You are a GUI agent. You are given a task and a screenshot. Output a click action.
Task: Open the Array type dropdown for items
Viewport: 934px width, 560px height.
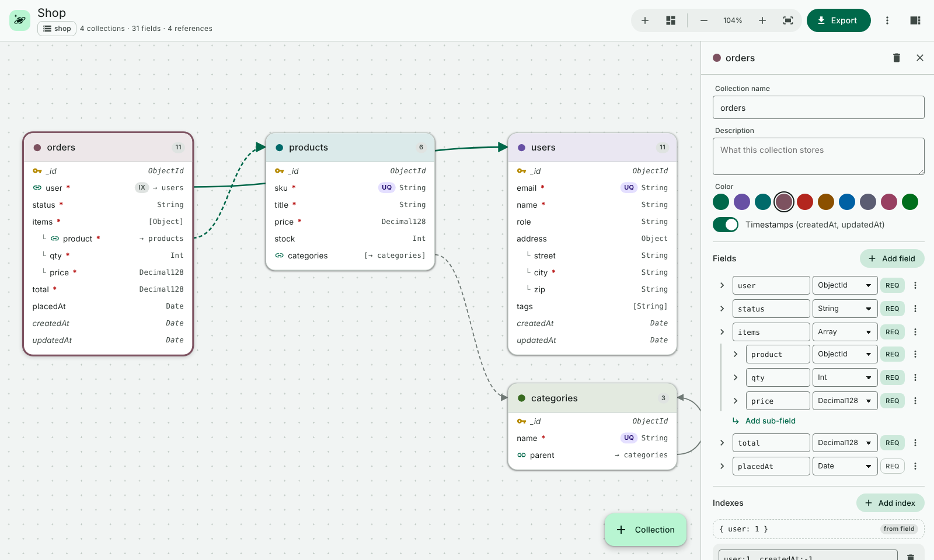tap(845, 332)
